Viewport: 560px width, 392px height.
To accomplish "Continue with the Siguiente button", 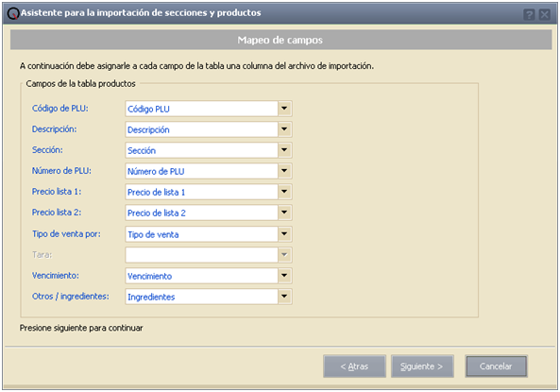I will 422,366.
